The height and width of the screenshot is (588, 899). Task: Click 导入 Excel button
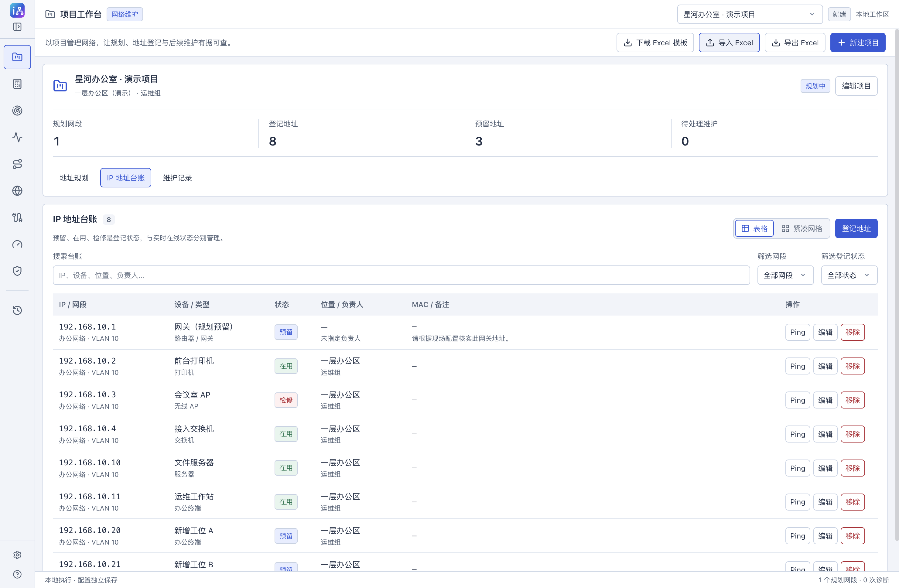(729, 43)
